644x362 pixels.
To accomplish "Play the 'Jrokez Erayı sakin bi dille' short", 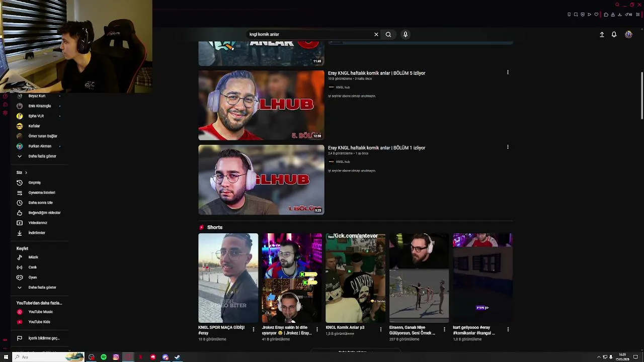I will pos(292,278).
